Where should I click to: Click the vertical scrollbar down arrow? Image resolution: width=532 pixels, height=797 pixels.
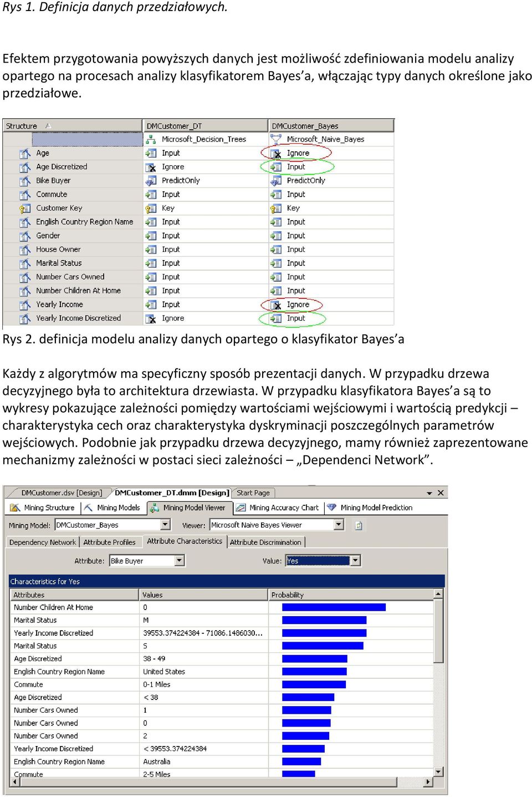pyautogui.click(x=438, y=771)
